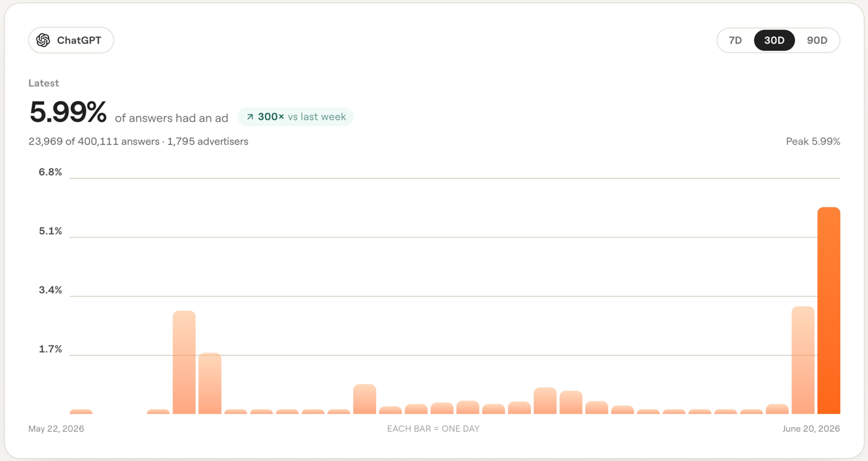The width and height of the screenshot is (868, 461).
Task: Click the second-to-last bar near 3.4%
Action: (x=803, y=360)
